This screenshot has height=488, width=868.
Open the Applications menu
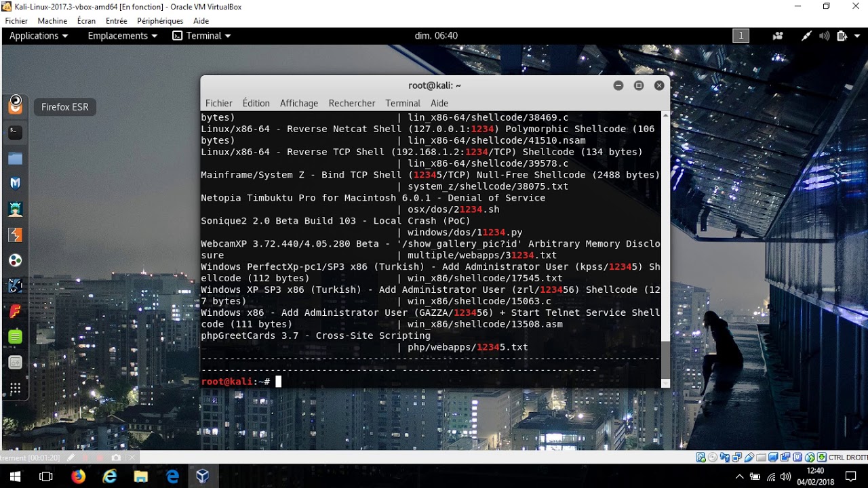(39, 36)
